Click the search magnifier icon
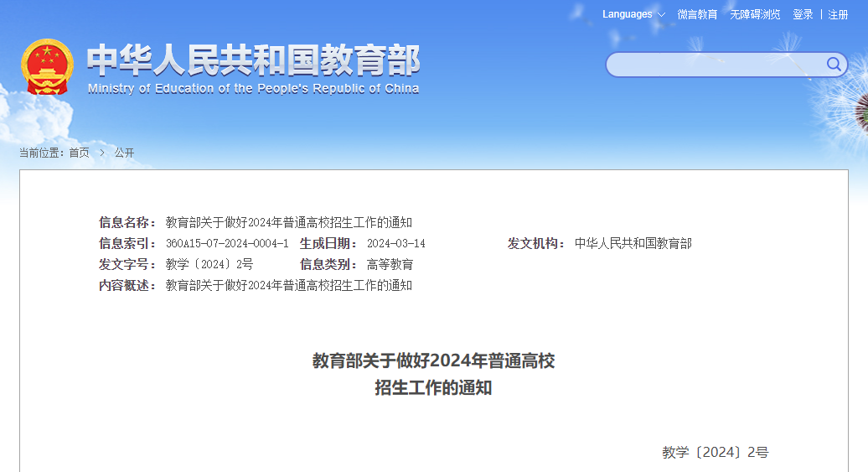This screenshot has width=868, height=472. [x=834, y=65]
